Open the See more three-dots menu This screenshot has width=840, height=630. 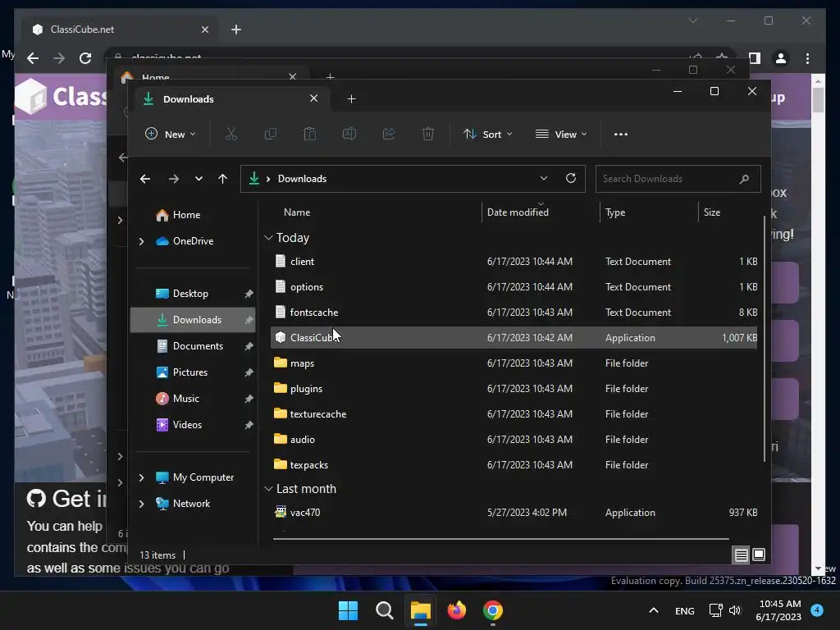point(621,135)
